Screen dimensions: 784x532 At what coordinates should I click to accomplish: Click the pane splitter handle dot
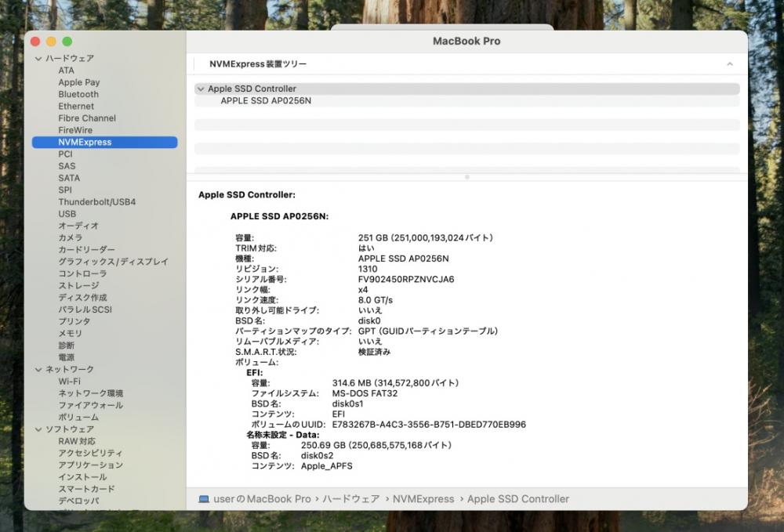tap(467, 177)
